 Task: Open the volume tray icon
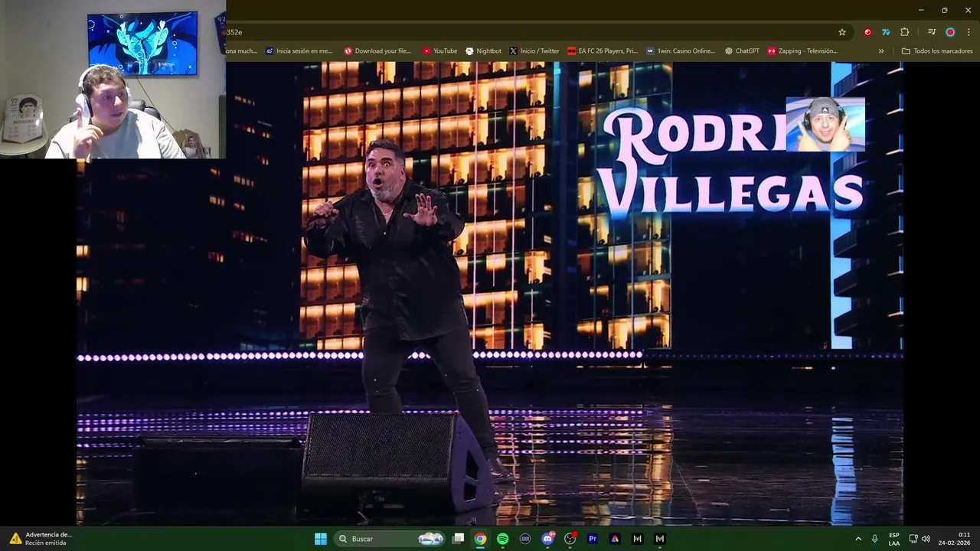pyautogui.click(x=926, y=539)
